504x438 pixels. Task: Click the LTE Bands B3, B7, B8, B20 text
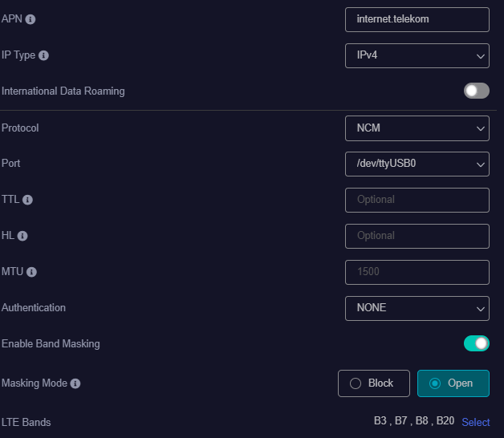413,422
